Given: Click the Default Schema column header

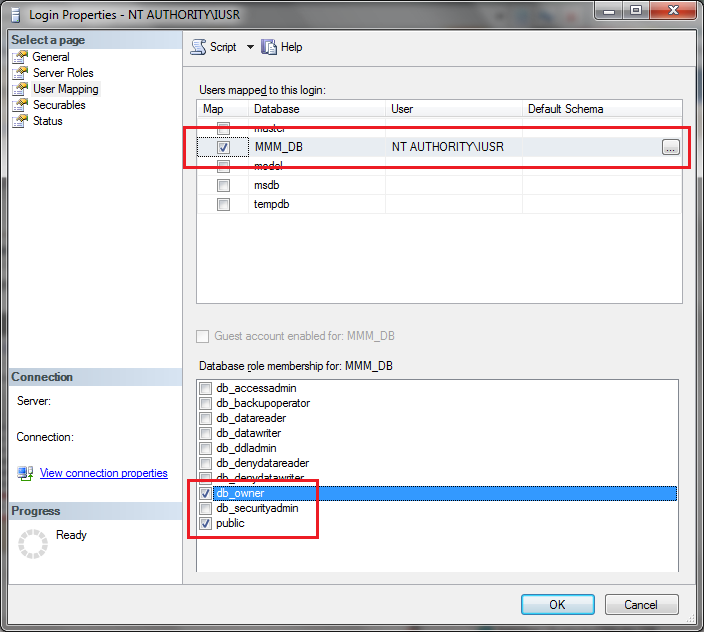Looking at the screenshot, I should (602, 109).
